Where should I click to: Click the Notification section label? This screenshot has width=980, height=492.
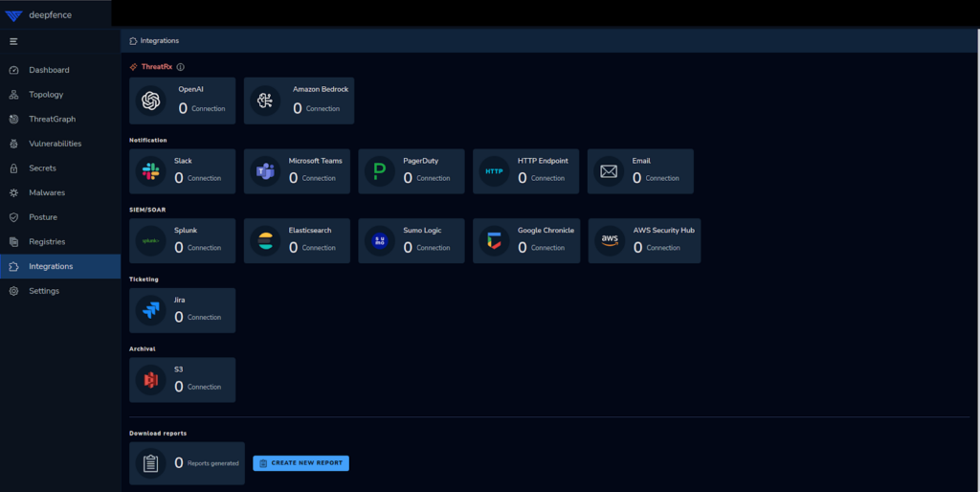(x=148, y=140)
